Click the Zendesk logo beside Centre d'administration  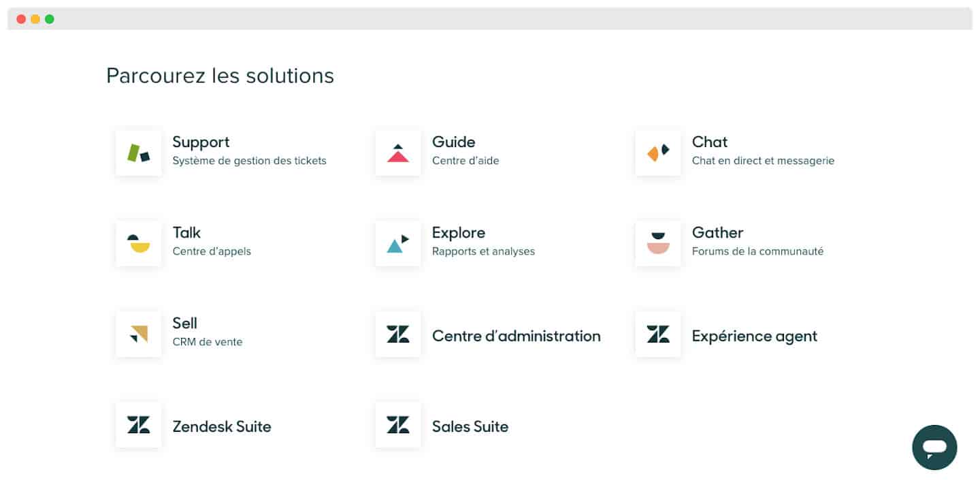pos(398,334)
